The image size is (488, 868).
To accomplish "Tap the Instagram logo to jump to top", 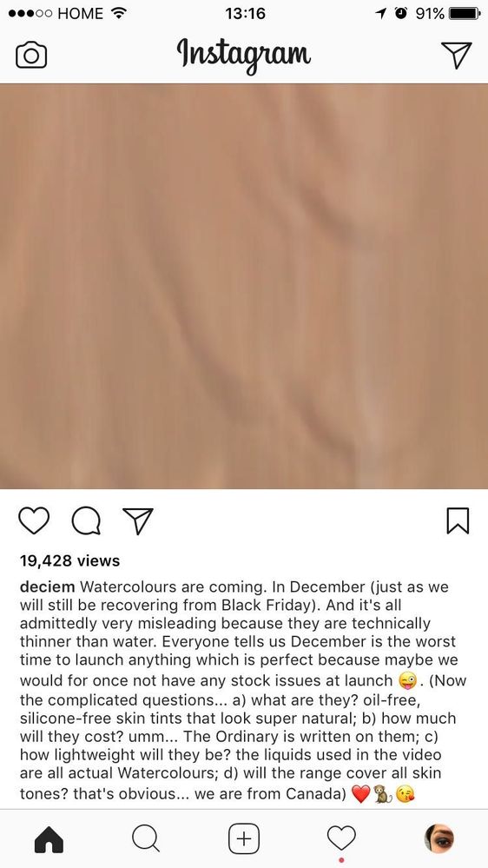I will (x=244, y=55).
